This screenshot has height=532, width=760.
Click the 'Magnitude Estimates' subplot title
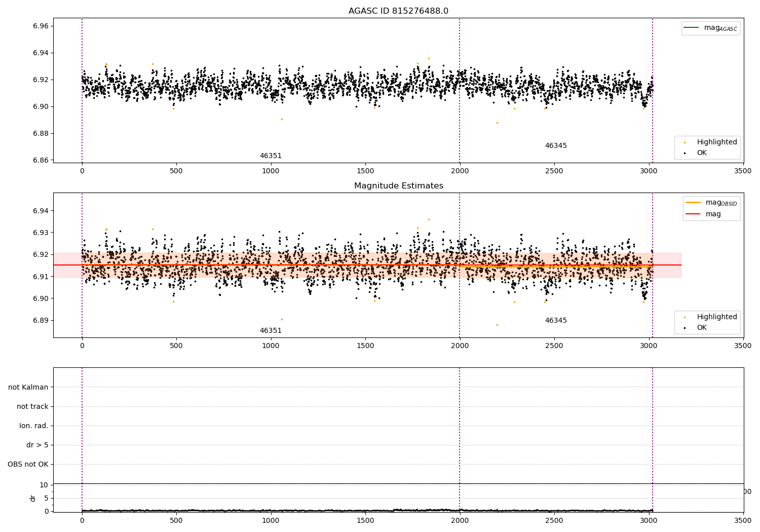click(398, 186)
